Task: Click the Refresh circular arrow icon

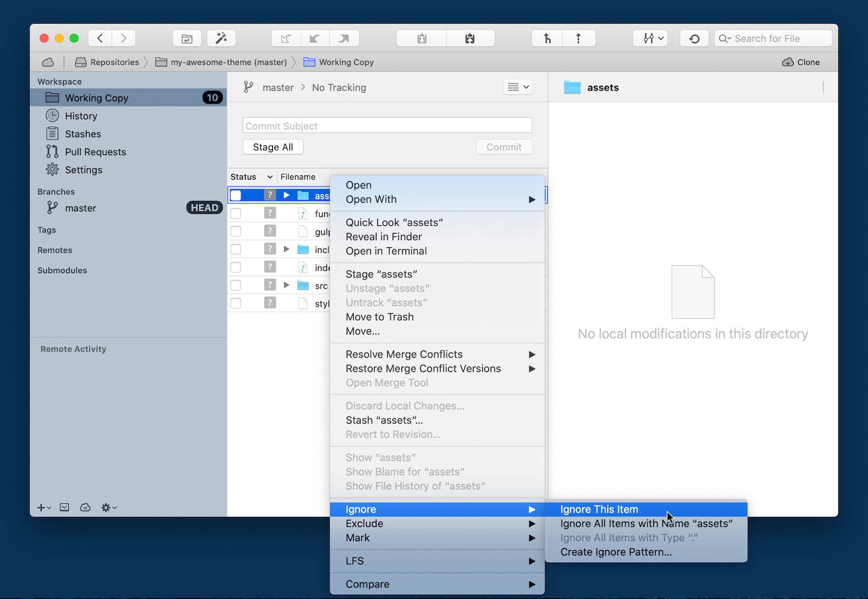Action: point(694,38)
